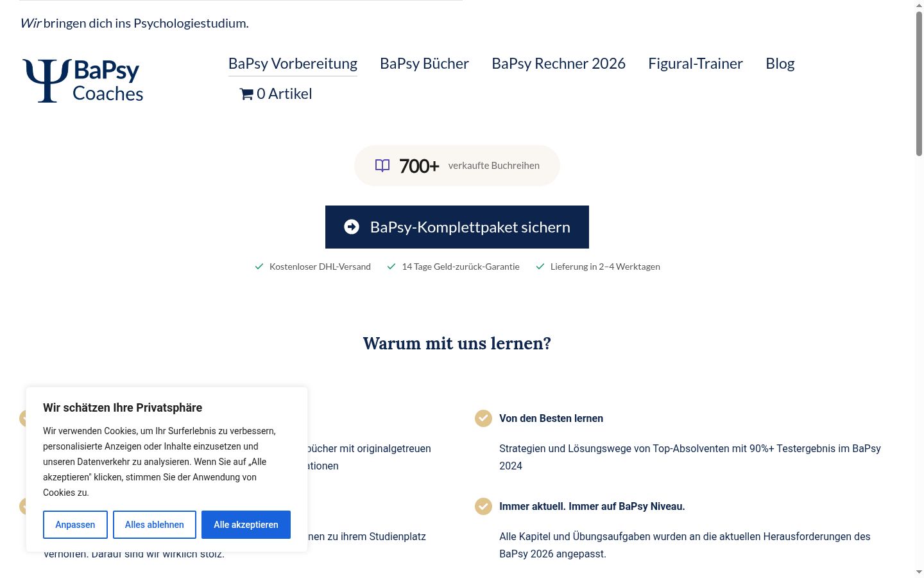Click the Alle Kapitel und Übungsaufgaben paragraph
The width and height of the screenshot is (924, 578).
point(685,545)
